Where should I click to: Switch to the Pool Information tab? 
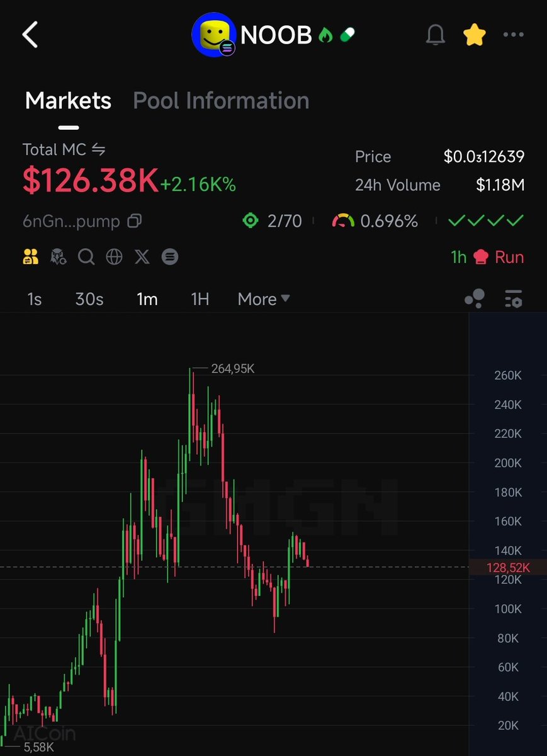(220, 101)
